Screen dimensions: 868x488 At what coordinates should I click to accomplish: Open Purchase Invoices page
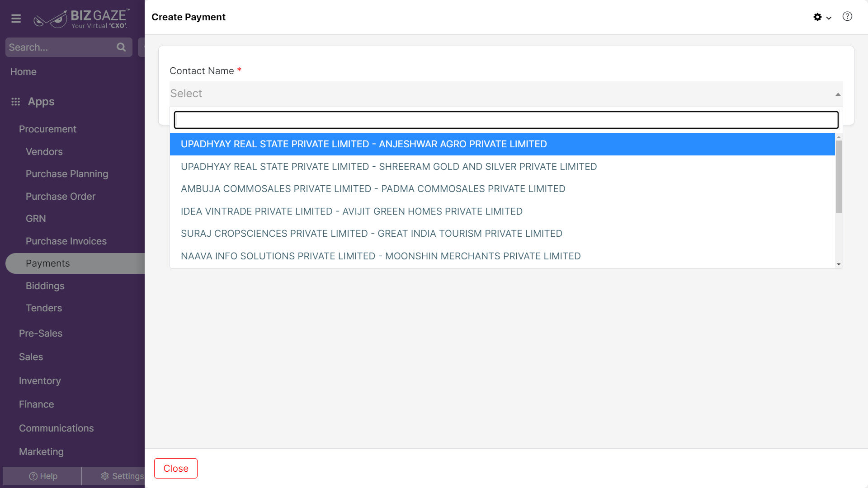[66, 241]
